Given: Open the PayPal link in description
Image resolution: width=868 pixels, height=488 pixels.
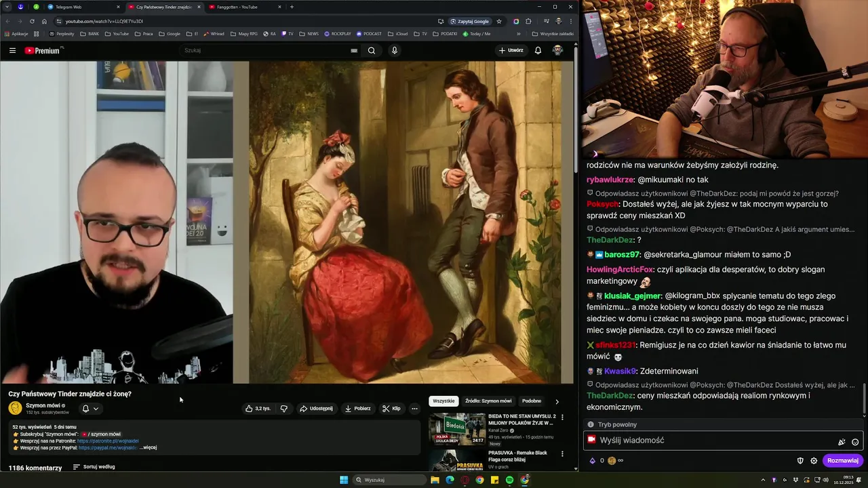Looking at the screenshot, I should point(107,447).
